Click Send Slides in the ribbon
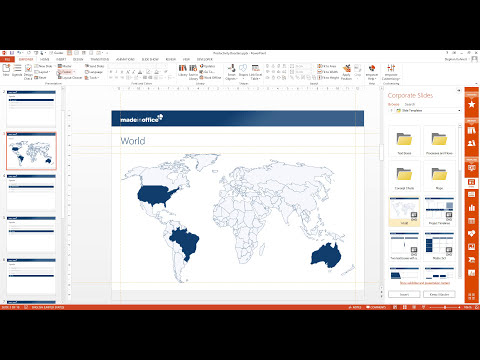Screen dimensions: 480x360 pyautogui.click(x=95, y=66)
